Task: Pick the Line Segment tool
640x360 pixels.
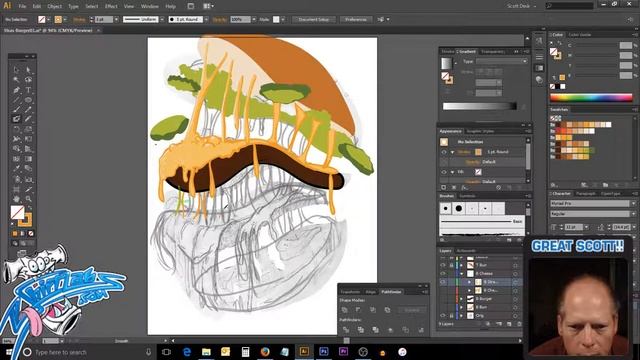Action: pos(16,100)
